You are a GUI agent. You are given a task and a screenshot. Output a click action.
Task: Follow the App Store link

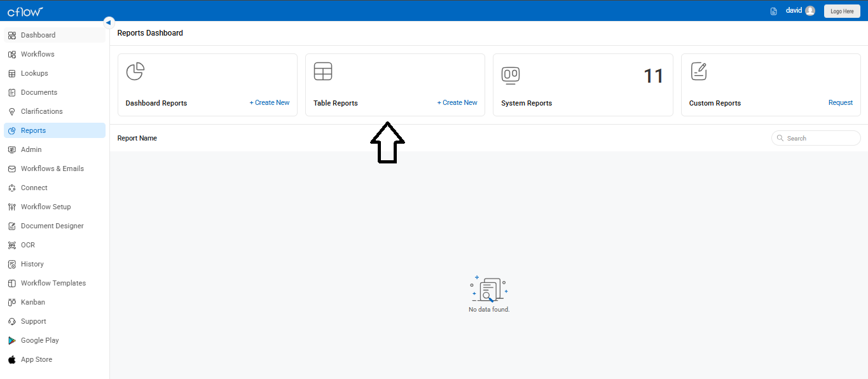click(55, 359)
